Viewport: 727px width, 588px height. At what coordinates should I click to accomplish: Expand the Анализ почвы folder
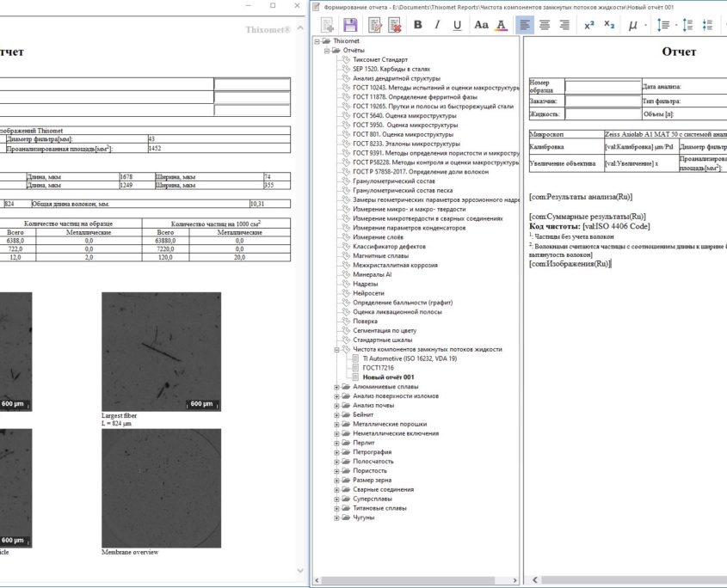pyautogui.click(x=336, y=406)
